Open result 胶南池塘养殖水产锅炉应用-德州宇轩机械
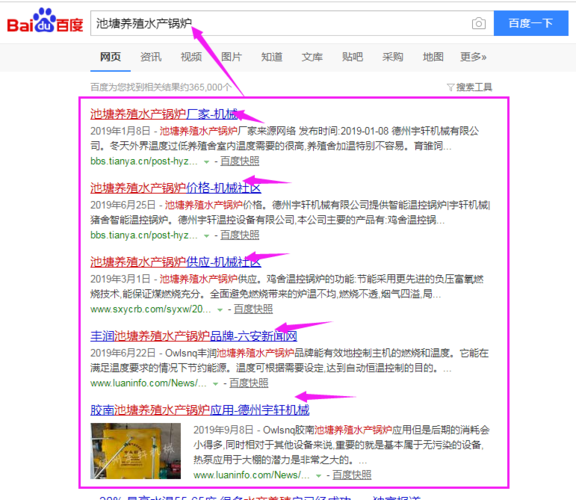 [x=200, y=410]
